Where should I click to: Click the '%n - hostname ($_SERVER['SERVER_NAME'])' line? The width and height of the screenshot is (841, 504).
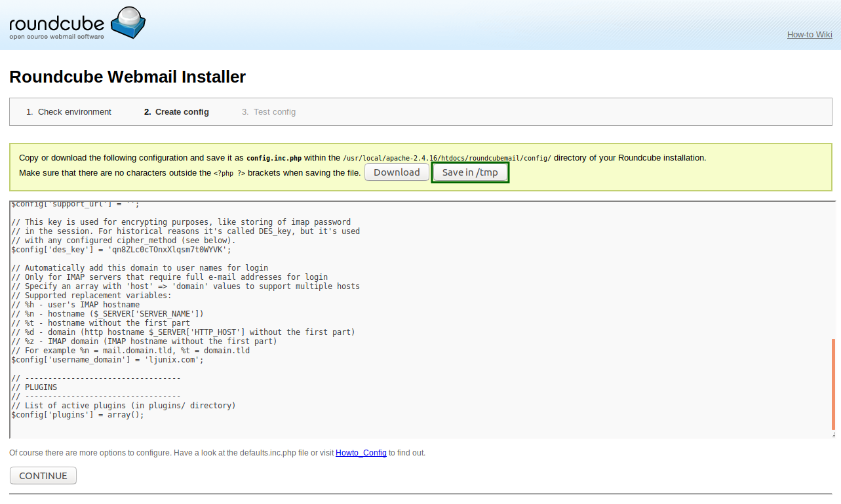click(108, 314)
